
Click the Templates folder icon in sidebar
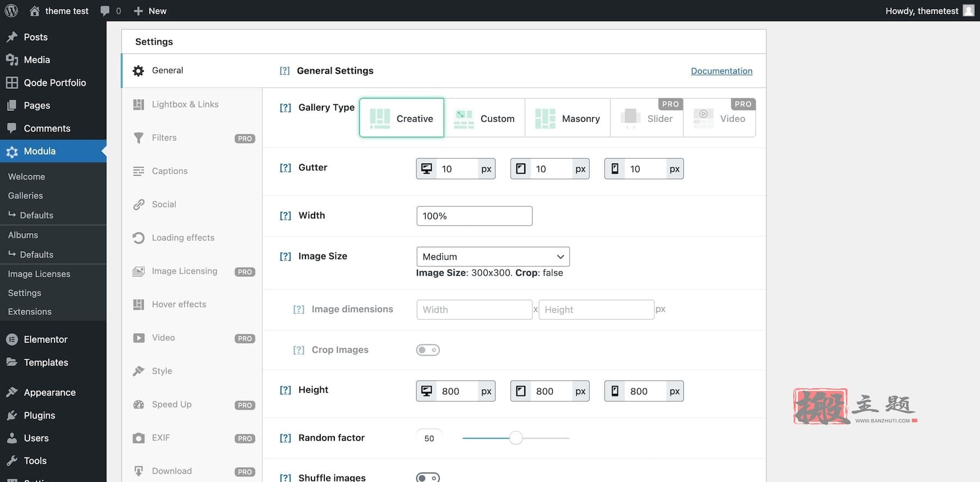[12, 362]
